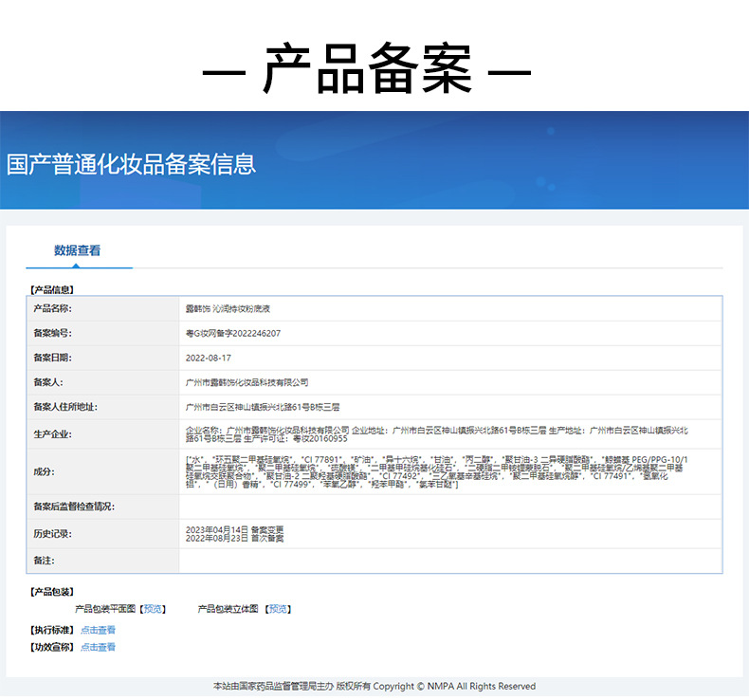
Task: Open the 数据查看 tab
Action: [x=77, y=250]
